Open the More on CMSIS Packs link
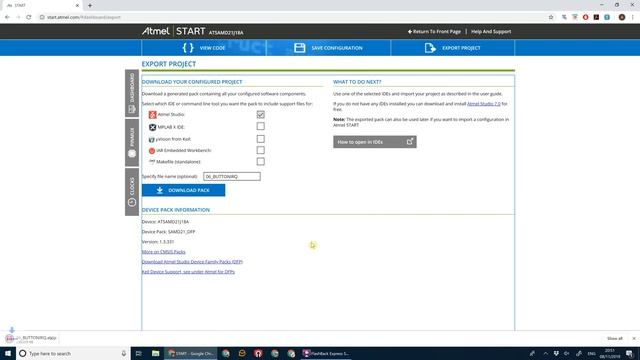640x360 pixels. click(163, 252)
